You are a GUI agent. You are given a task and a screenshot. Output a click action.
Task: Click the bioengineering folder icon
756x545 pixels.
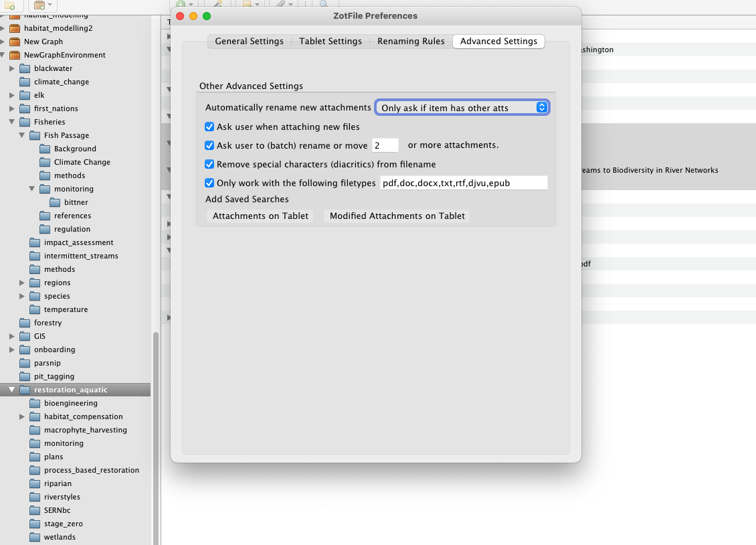point(35,403)
